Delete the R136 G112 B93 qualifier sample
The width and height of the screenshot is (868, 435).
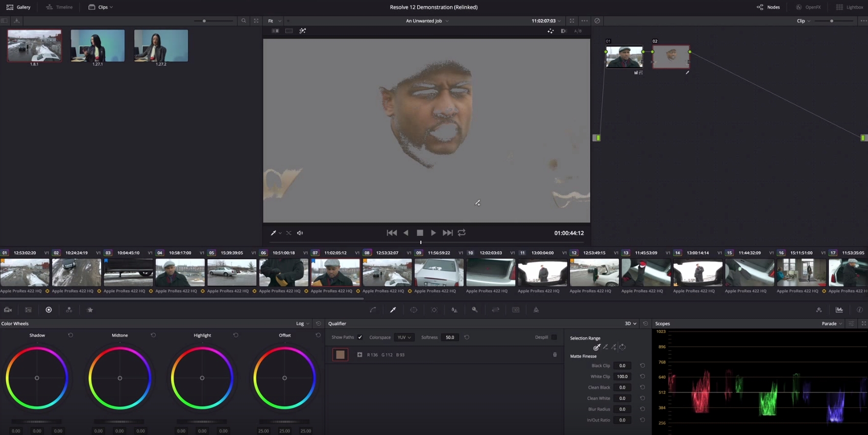tap(555, 355)
